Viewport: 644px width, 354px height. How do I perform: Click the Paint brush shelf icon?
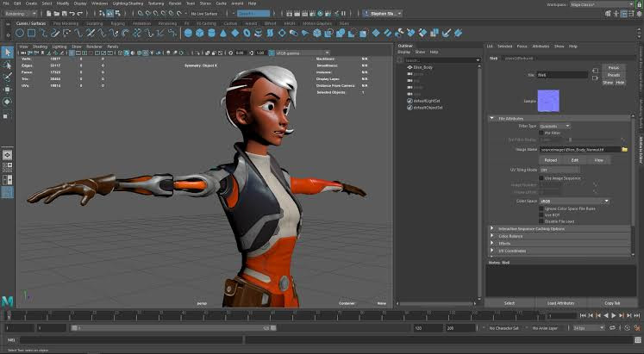[447, 34]
